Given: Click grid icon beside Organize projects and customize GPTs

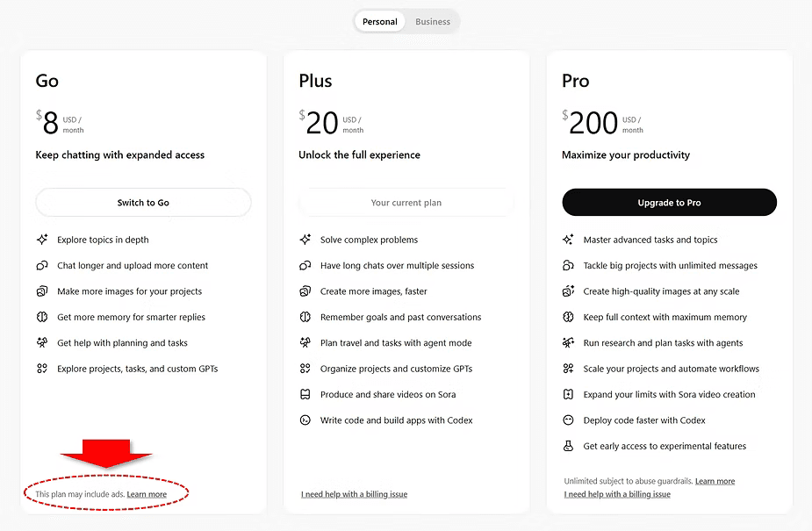Looking at the screenshot, I should click(x=305, y=369).
